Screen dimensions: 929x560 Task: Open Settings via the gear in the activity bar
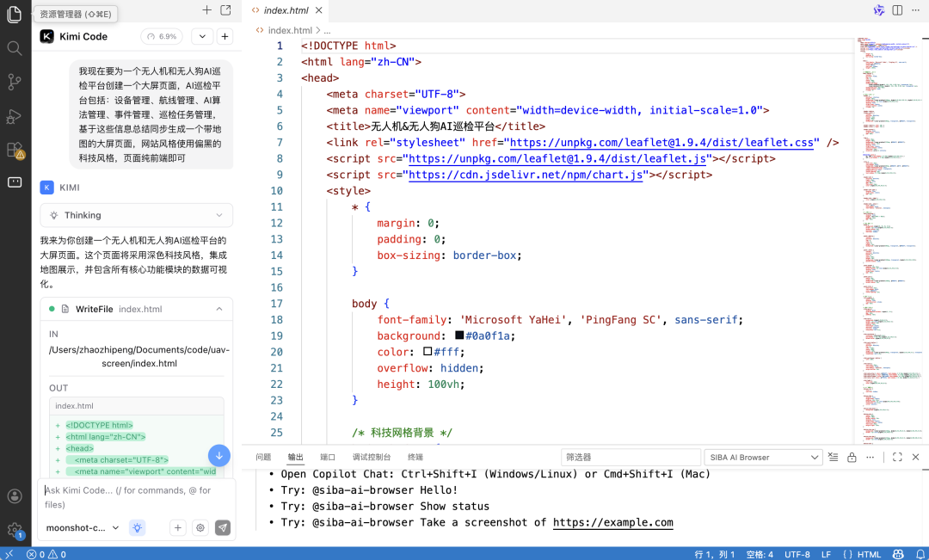[x=14, y=531]
